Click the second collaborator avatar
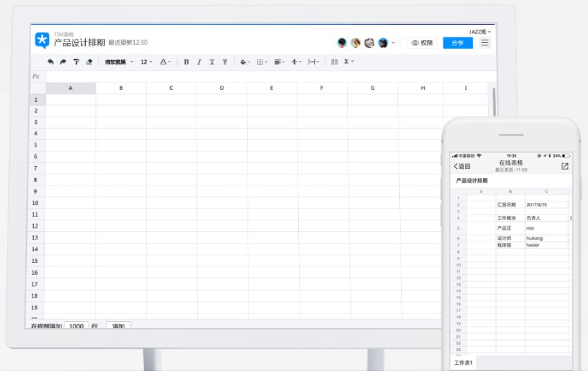588x371 pixels. click(356, 43)
